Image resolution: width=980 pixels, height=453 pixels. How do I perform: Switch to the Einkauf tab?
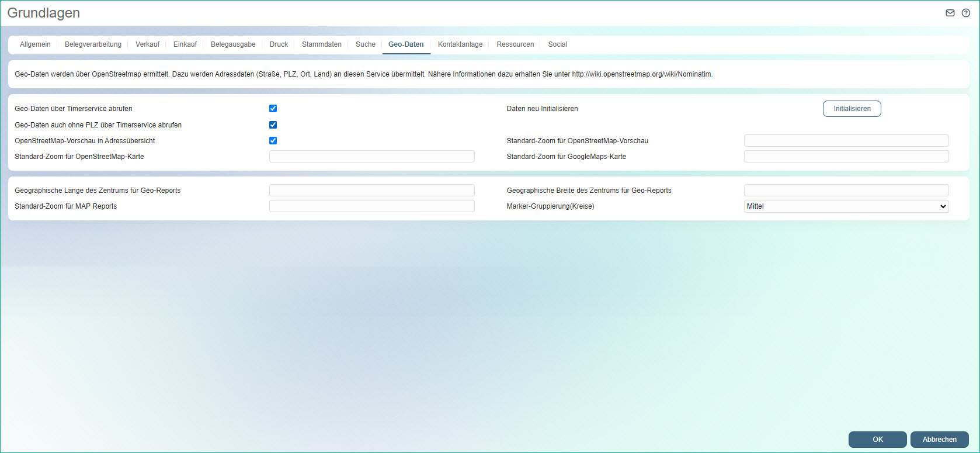click(x=185, y=44)
